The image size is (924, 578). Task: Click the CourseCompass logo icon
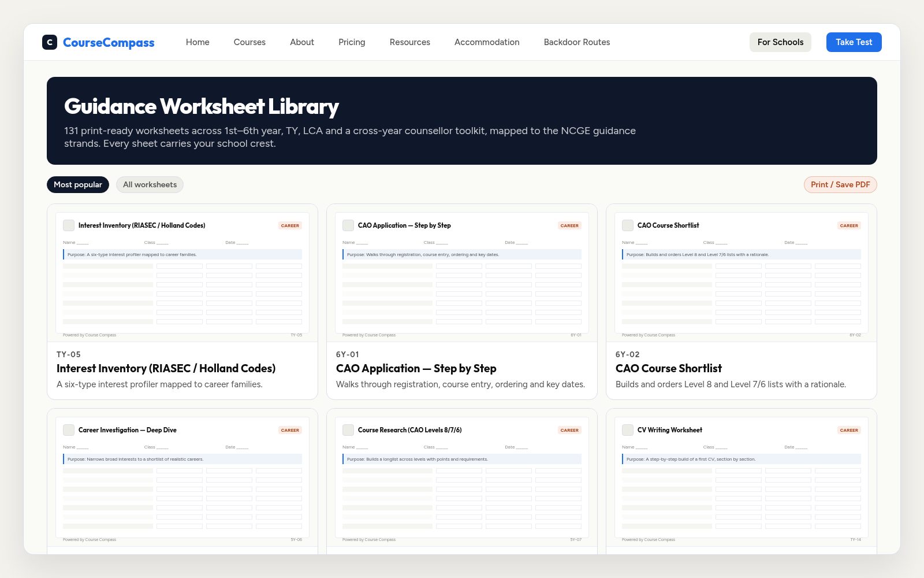pos(50,42)
